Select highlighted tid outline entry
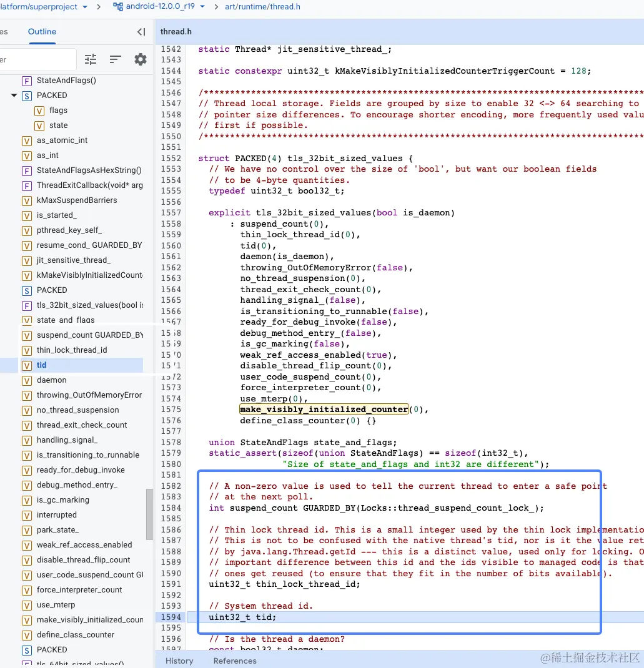The image size is (644, 668). pos(41,365)
